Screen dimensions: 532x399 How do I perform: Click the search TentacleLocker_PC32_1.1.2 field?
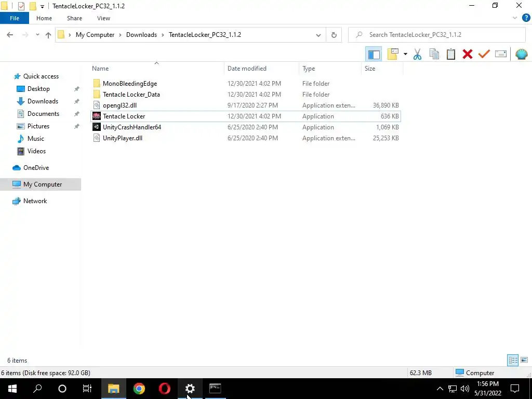437,35
